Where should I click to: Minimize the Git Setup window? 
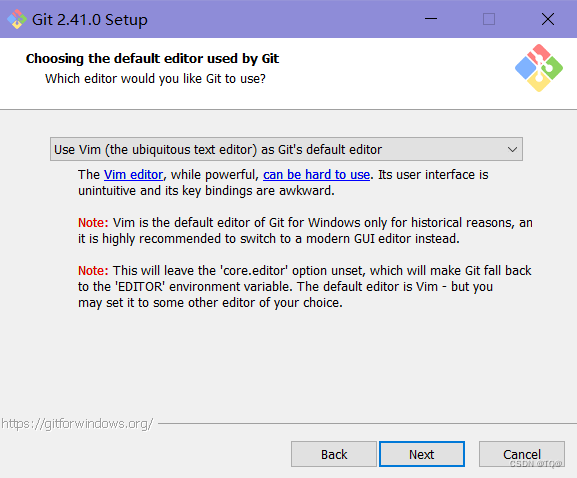[431, 19]
